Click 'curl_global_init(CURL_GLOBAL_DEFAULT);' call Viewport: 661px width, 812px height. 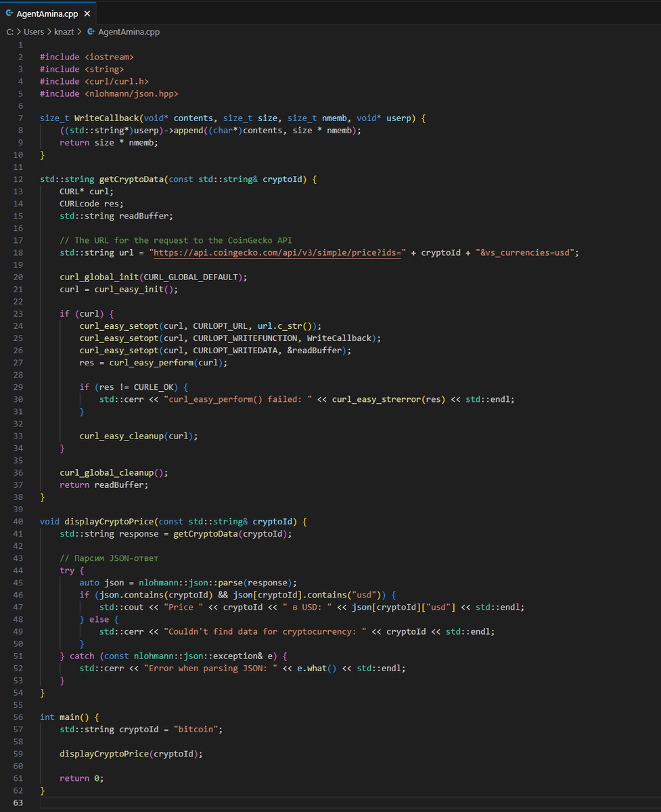[x=154, y=277]
